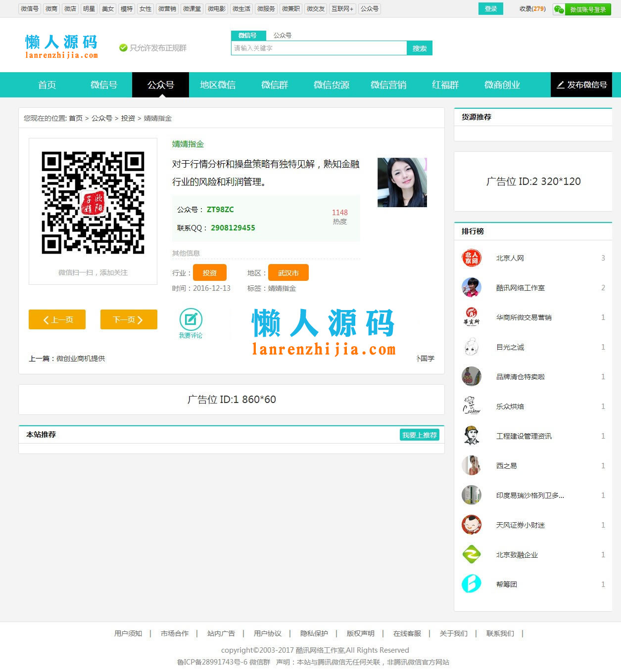The width and height of the screenshot is (621, 672).
Task: Click the 北京致融企业 green logo icon
Action: 471,554
